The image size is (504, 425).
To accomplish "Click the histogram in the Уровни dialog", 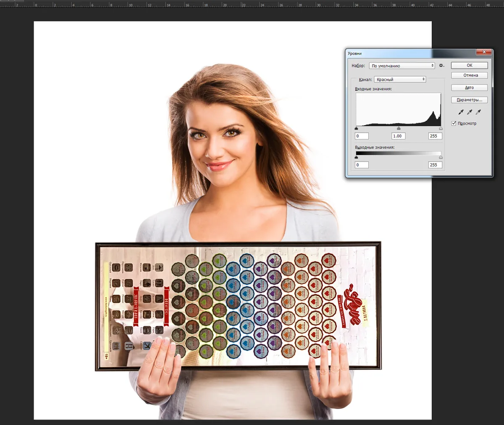I will click(x=399, y=109).
